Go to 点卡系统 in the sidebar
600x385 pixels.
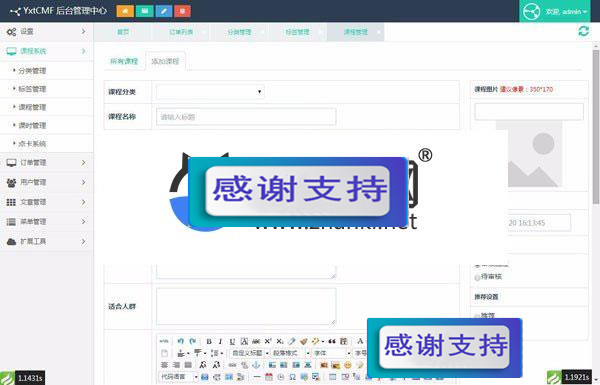(x=32, y=144)
